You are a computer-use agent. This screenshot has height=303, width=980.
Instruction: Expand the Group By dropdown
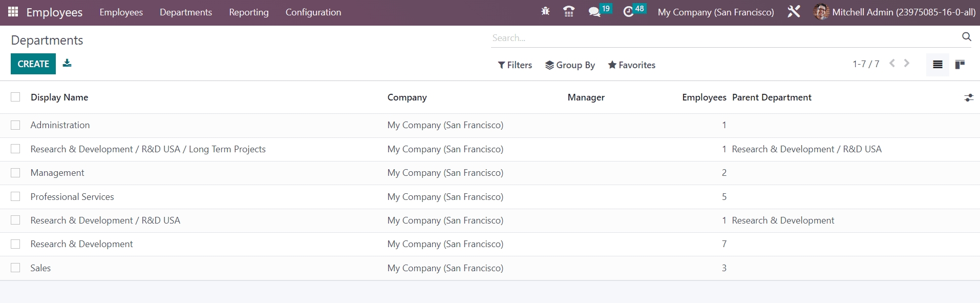pyautogui.click(x=570, y=65)
